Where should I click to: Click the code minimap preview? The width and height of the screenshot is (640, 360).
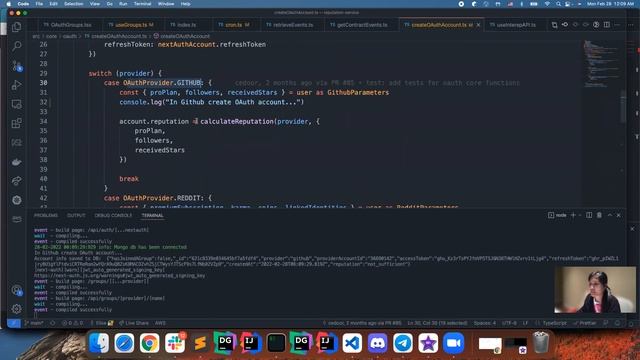[x=601, y=63]
